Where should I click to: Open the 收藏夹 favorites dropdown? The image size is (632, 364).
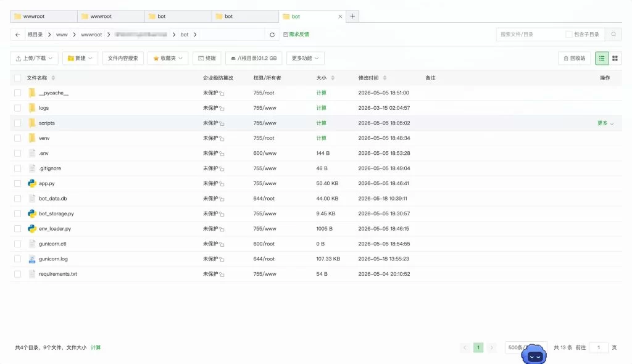point(168,59)
